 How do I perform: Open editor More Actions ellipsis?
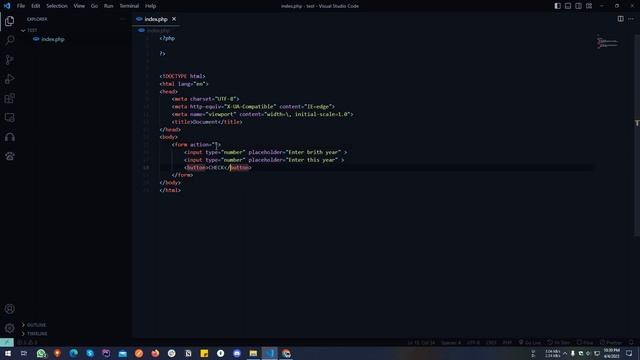click(x=631, y=19)
